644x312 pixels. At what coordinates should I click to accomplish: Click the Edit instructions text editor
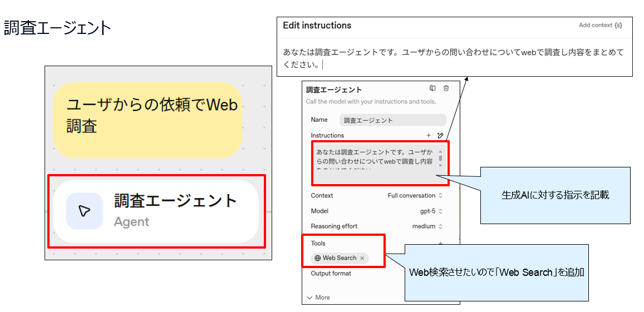[454, 58]
